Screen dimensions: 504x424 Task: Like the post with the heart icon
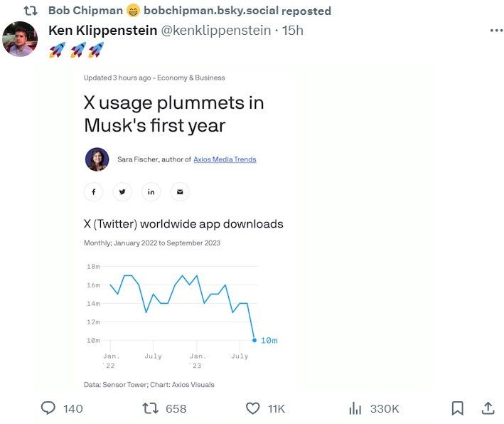[x=252, y=408]
